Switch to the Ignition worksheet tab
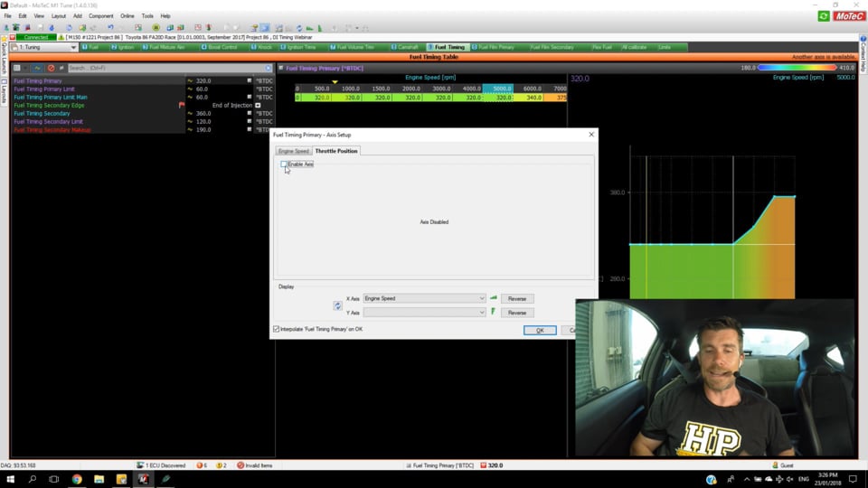Screen dimensions: 868x488 tap(123, 47)
